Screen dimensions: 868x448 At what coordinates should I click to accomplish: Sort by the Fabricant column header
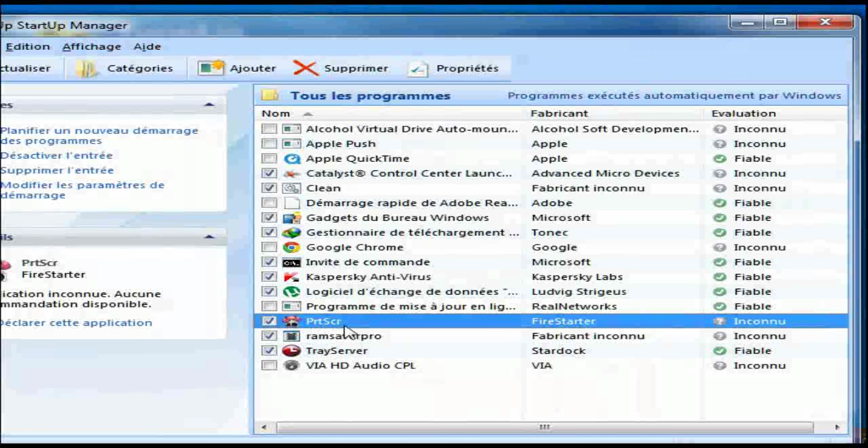[x=559, y=113]
